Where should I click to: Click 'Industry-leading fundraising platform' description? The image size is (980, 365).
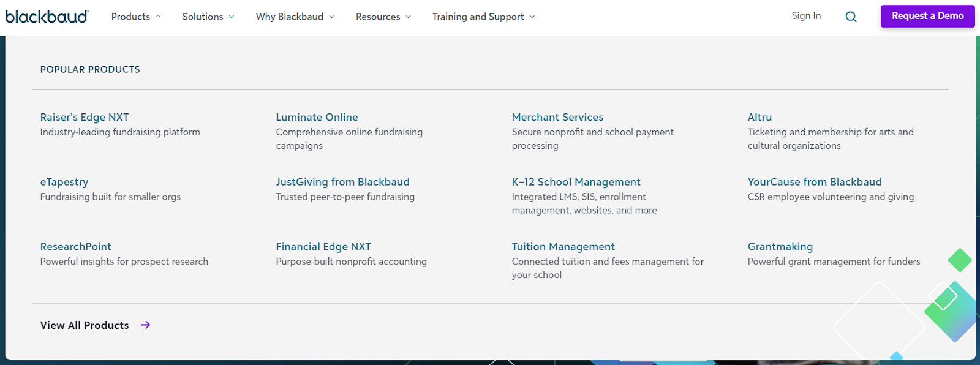120,132
